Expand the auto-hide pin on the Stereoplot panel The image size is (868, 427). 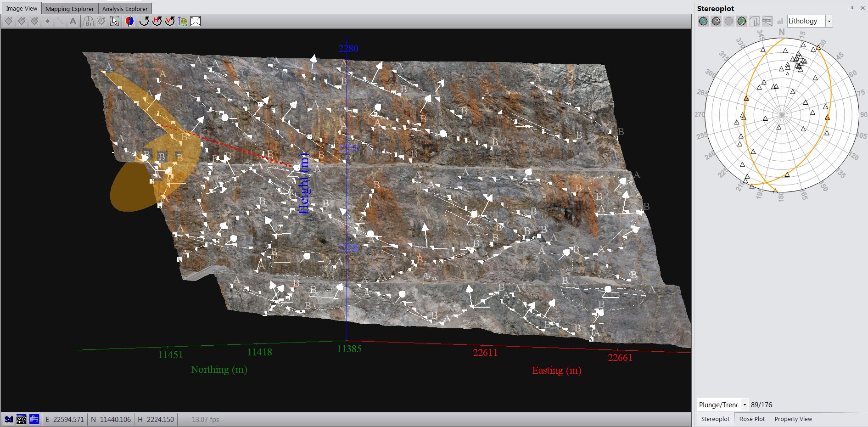852,8
